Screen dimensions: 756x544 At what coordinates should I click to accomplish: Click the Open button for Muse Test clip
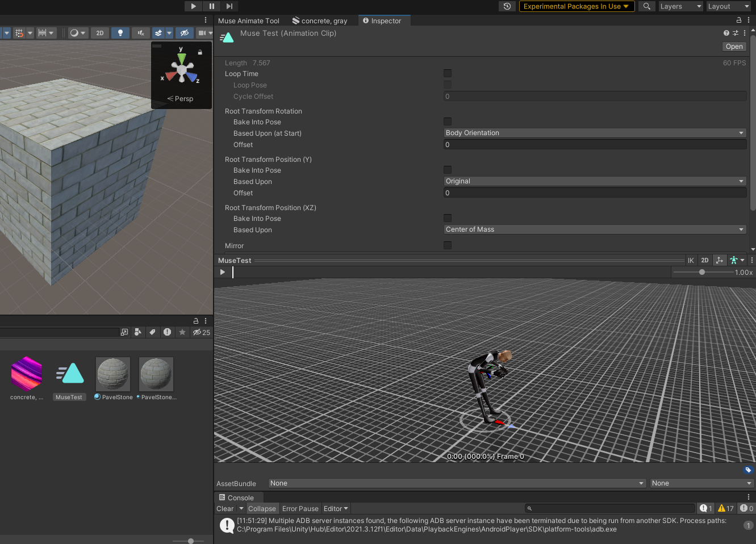pos(734,47)
